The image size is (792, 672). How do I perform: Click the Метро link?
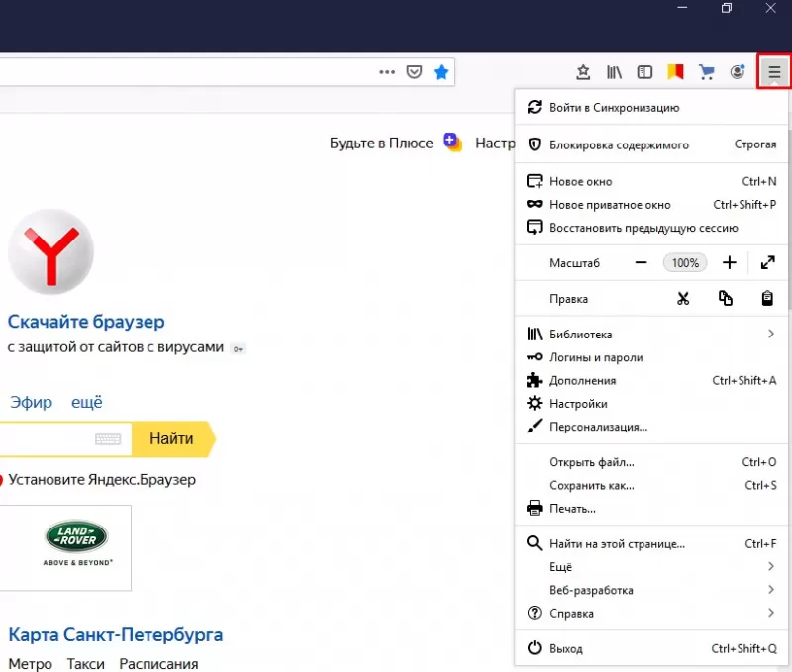coord(31,664)
